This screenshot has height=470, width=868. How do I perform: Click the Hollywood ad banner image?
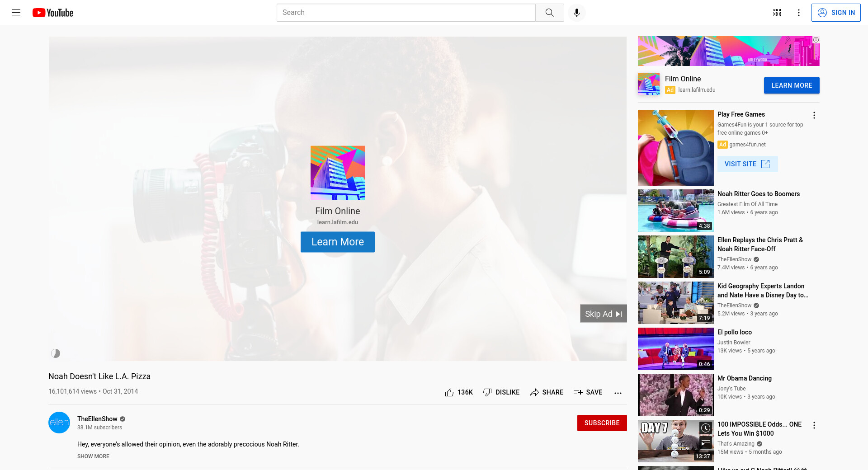728,51
